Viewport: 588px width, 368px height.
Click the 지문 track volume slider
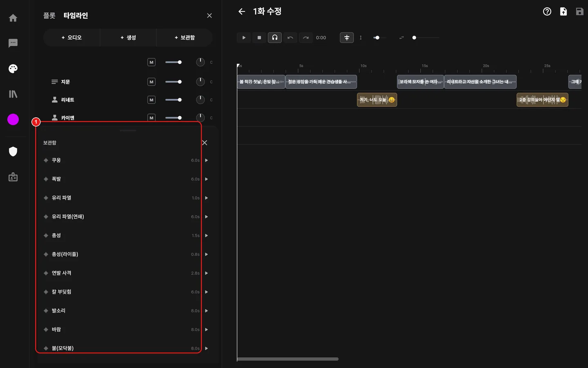pyautogui.click(x=174, y=82)
